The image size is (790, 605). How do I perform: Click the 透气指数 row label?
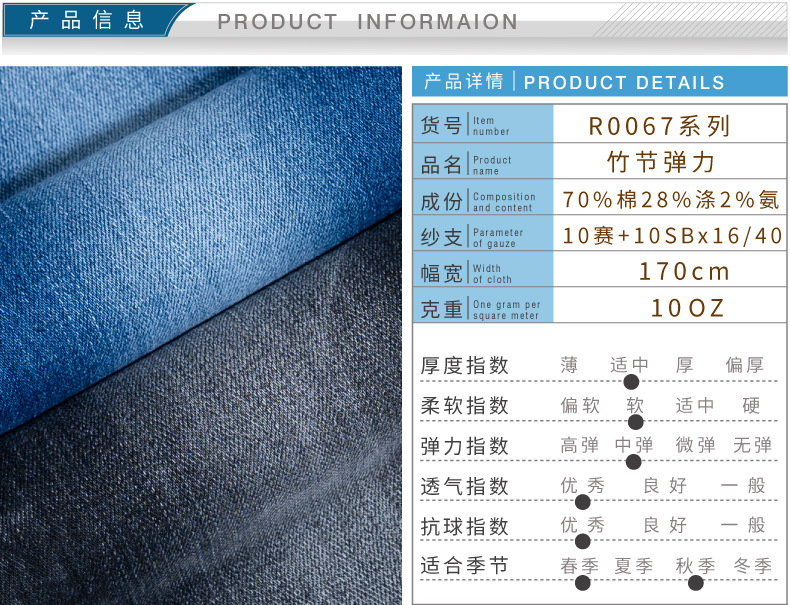[x=465, y=486]
